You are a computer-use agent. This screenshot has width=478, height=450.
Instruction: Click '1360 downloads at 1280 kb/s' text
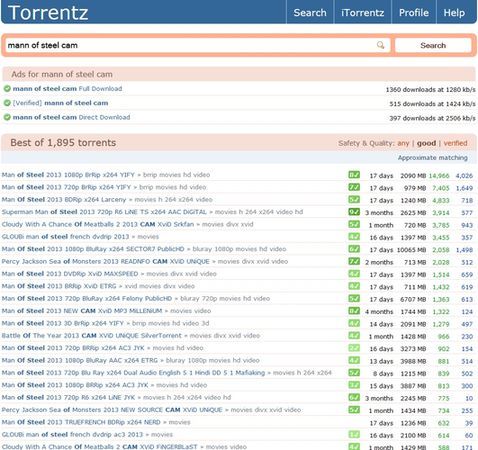click(x=430, y=89)
